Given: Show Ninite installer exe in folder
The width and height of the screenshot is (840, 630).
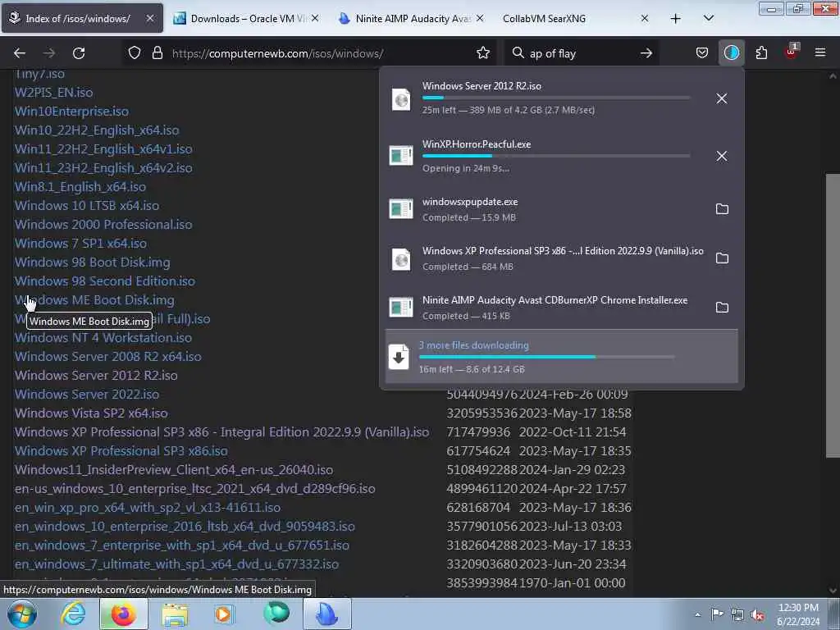Looking at the screenshot, I should tap(722, 308).
